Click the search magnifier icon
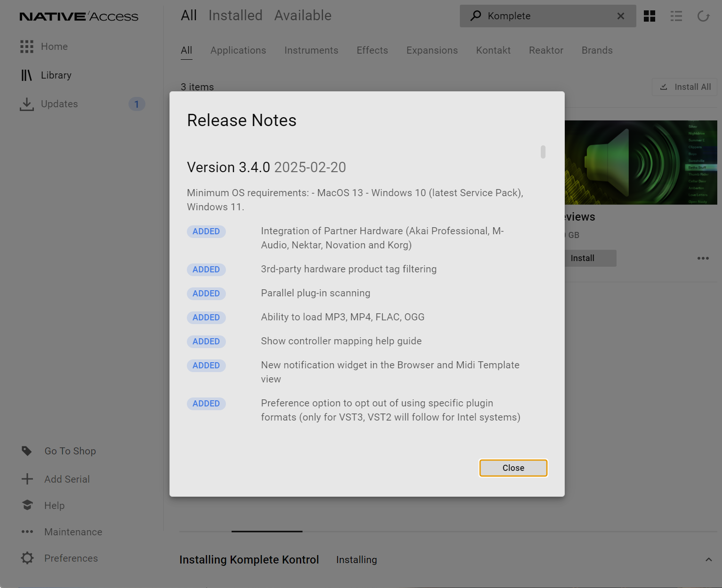 476,16
